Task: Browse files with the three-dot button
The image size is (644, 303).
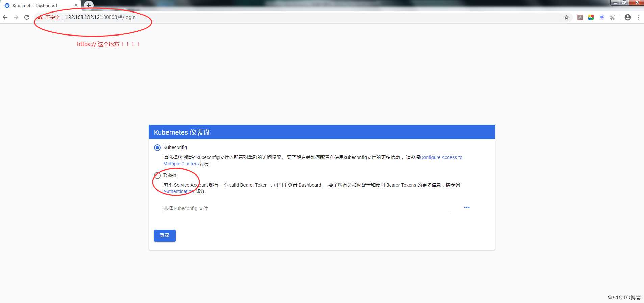Action: click(x=467, y=207)
